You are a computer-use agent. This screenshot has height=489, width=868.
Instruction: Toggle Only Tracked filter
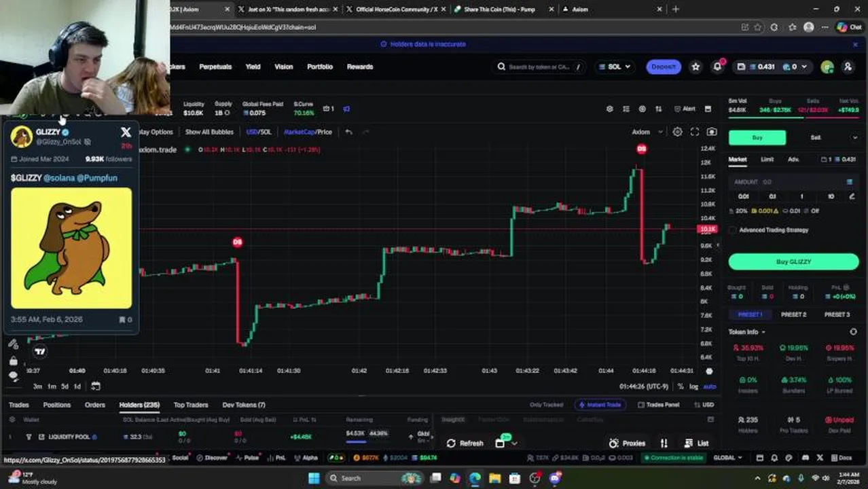546,405
